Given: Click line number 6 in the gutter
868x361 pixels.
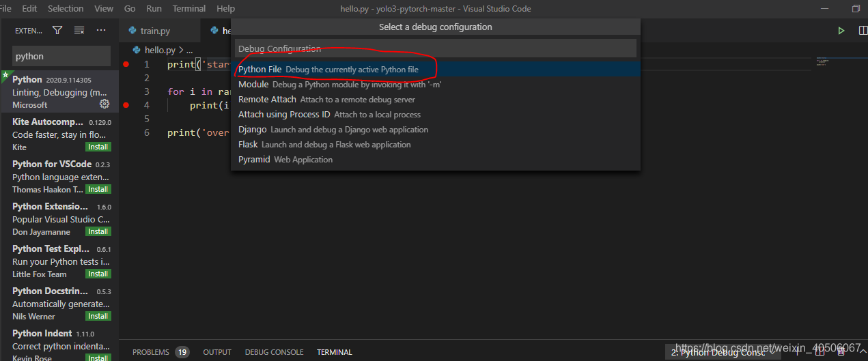Looking at the screenshot, I should click(x=146, y=132).
